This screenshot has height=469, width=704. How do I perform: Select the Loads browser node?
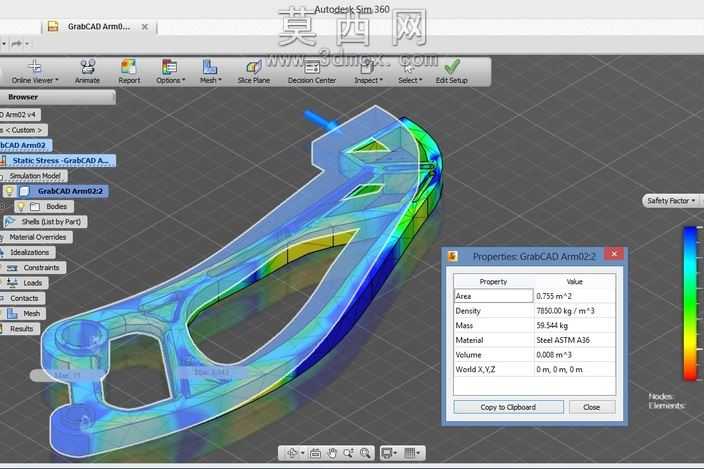coord(32,283)
